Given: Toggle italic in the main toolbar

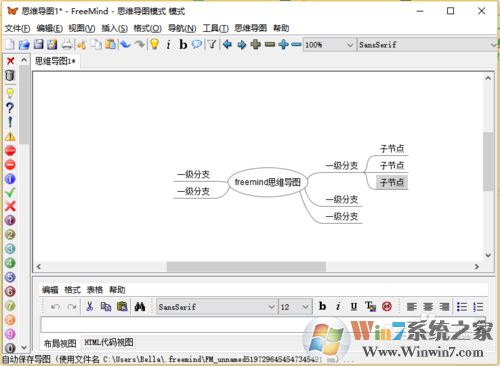Looking at the screenshot, I should click(x=168, y=44).
